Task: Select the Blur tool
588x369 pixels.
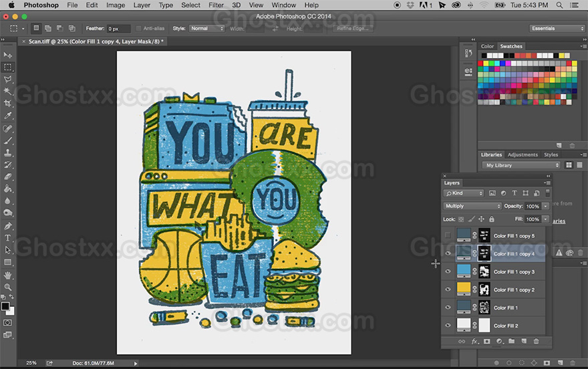Action: point(7,201)
